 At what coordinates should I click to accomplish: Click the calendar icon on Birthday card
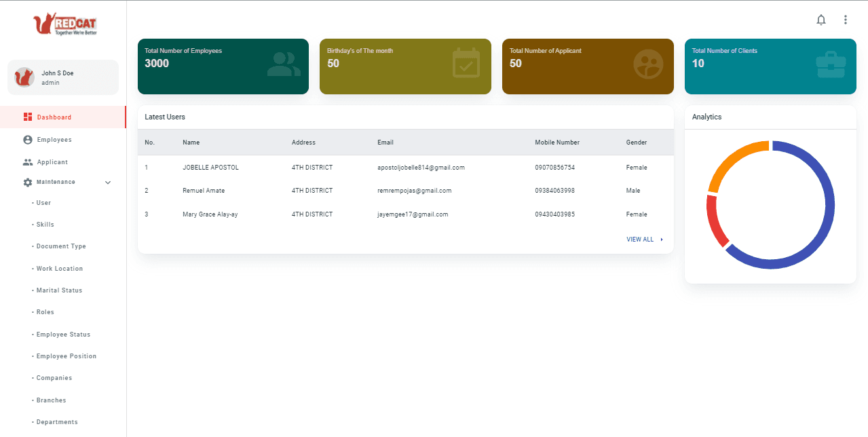pos(466,62)
